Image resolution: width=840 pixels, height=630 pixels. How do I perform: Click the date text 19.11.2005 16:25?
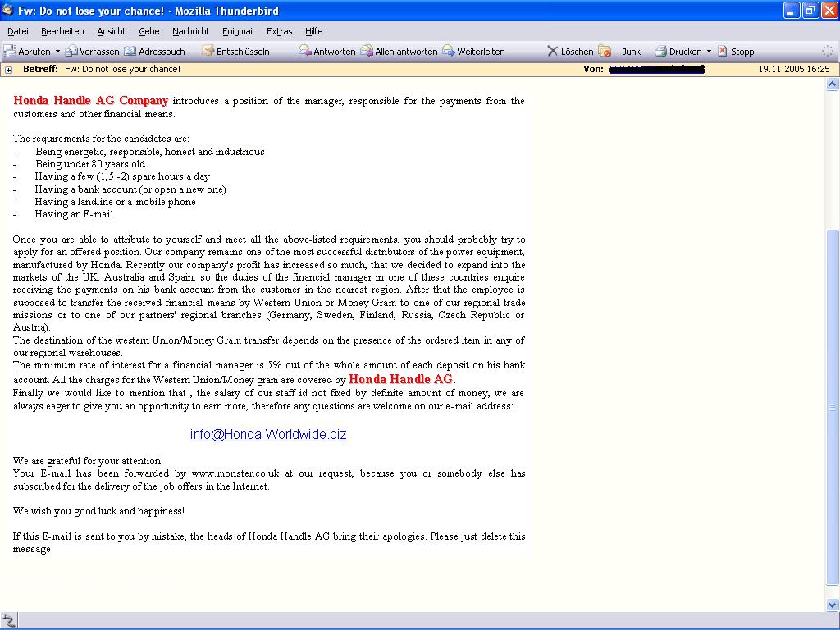pos(794,69)
